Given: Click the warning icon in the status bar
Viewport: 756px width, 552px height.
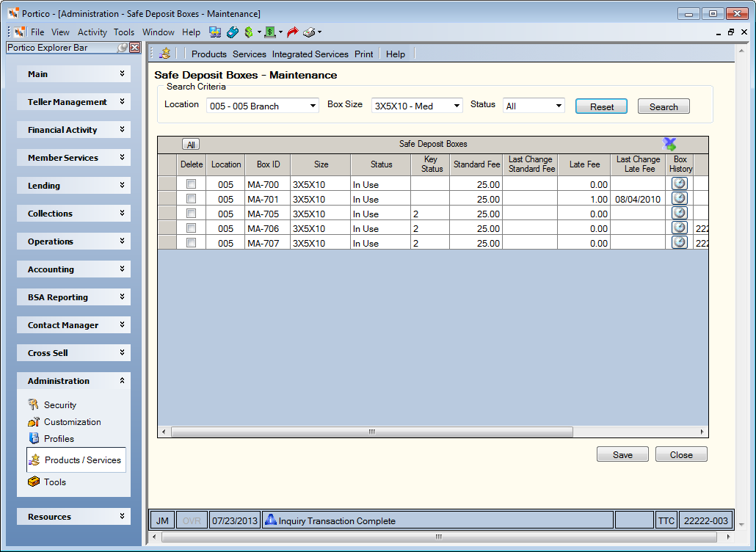Looking at the screenshot, I should [271, 520].
